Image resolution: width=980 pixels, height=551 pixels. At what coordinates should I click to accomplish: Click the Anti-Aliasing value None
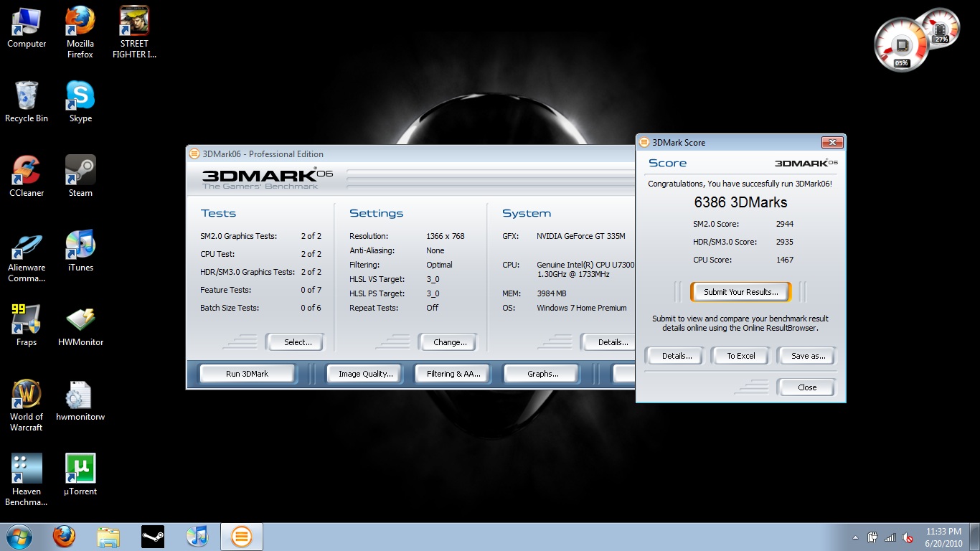pos(435,250)
